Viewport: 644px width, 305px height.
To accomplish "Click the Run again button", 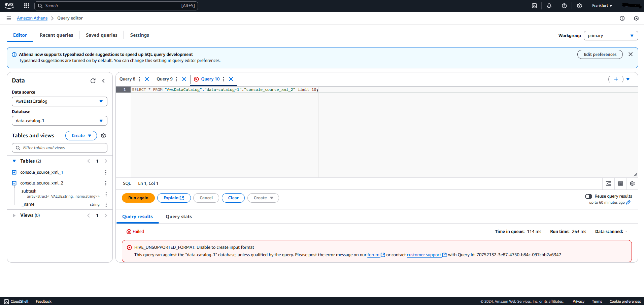I will click(138, 198).
